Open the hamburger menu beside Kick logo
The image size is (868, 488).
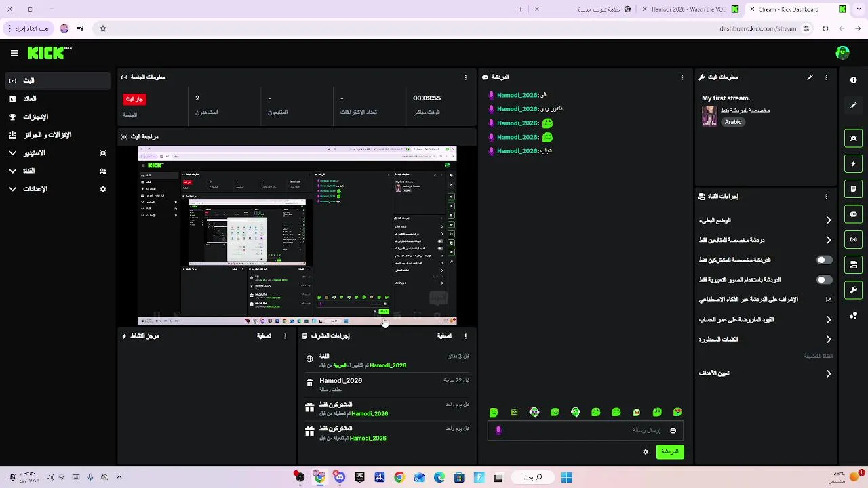(14, 53)
